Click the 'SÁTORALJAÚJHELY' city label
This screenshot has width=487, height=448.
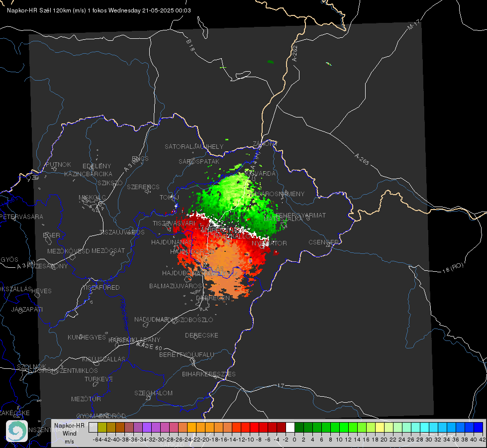coord(194,146)
